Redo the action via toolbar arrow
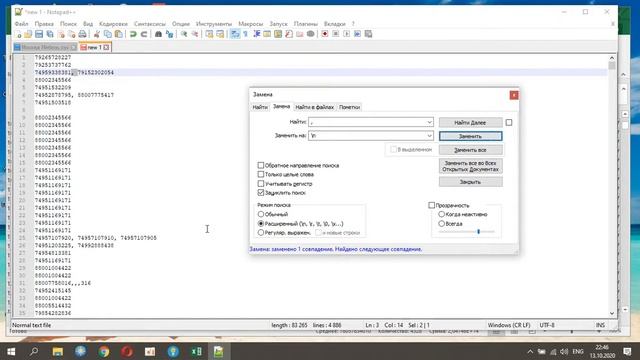This screenshot has width=640, height=360. 144,34
